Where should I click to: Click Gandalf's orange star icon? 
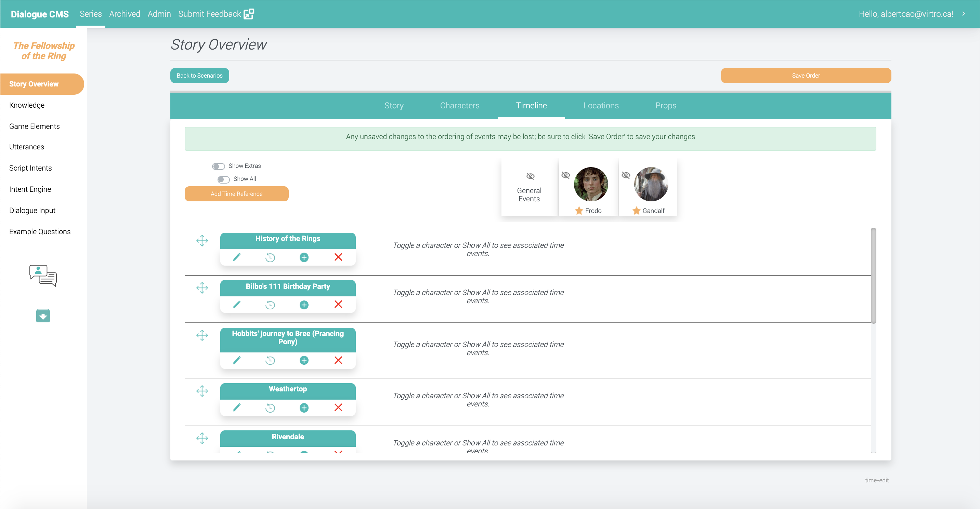(636, 210)
